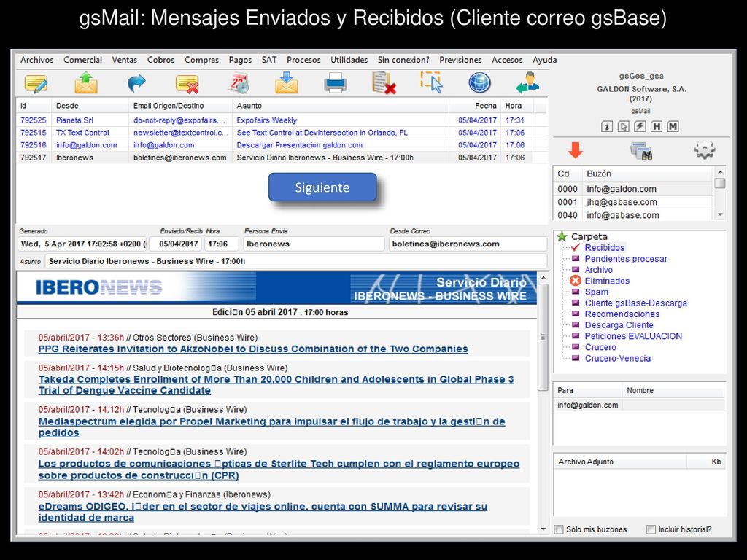Select the Archivo folder
The height and width of the screenshot is (560, 747).
coord(598,270)
